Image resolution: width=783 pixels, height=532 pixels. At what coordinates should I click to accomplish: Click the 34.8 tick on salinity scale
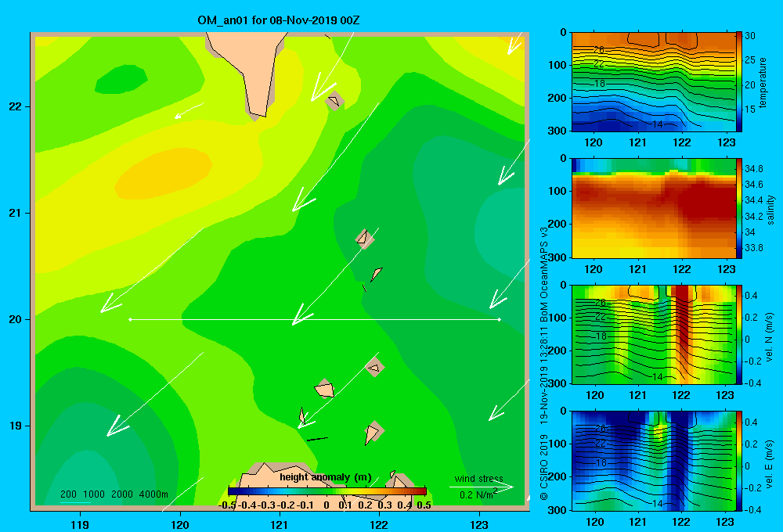[x=753, y=169]
